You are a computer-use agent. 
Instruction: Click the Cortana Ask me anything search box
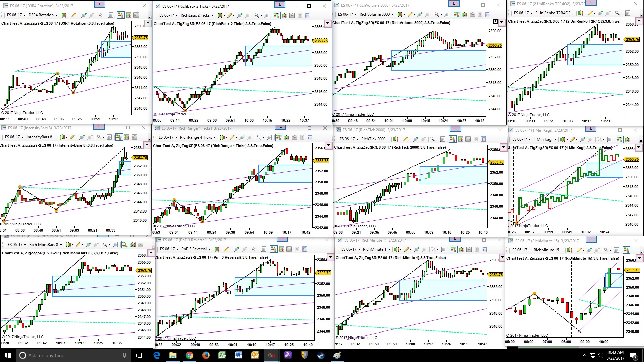(x=74, y=355)
